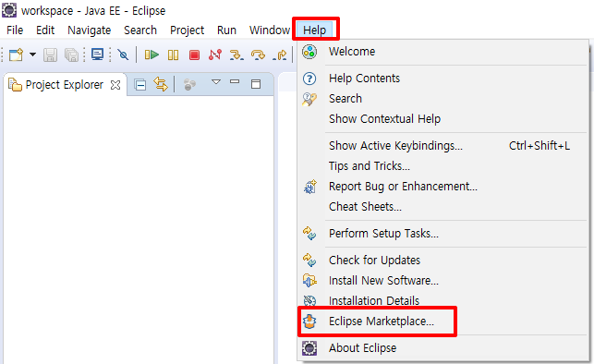
Task: Click the Help Contents question mark icon
Action: (309, 79)
